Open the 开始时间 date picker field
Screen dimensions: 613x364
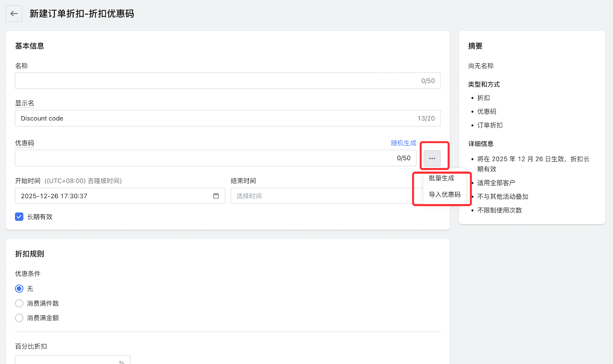click(115, 196)
